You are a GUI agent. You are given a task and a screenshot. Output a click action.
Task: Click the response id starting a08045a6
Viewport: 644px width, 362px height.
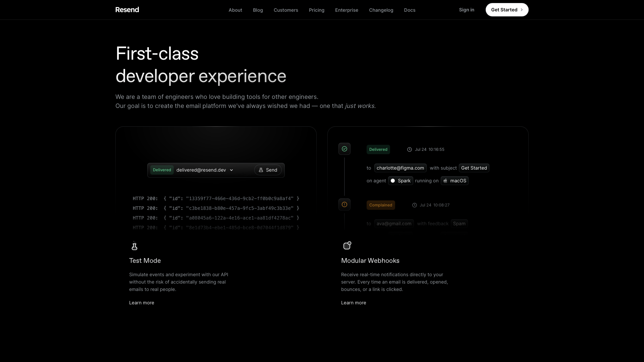pos(240,218)
